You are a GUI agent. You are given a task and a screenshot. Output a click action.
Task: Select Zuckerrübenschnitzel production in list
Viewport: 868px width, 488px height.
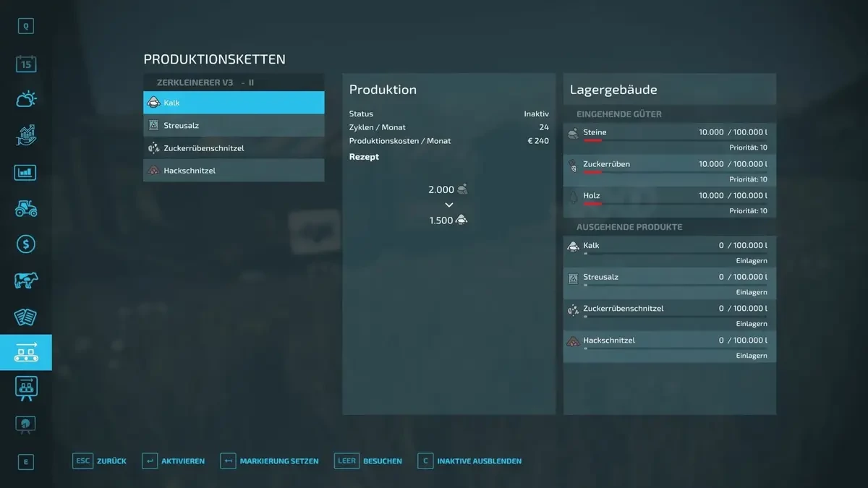[x=234, y=148]
